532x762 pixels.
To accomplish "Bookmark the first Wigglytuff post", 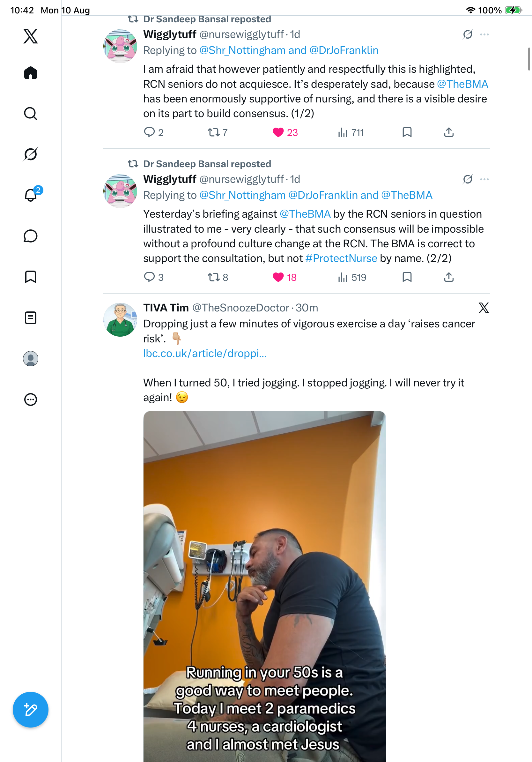I will (407, 132).
